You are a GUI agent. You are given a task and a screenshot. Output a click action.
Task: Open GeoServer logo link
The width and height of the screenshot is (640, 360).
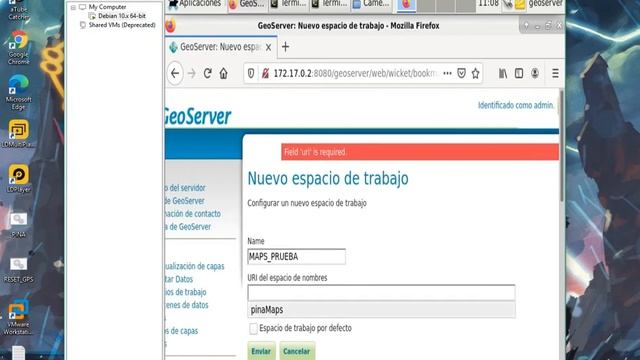click(198, 117)
